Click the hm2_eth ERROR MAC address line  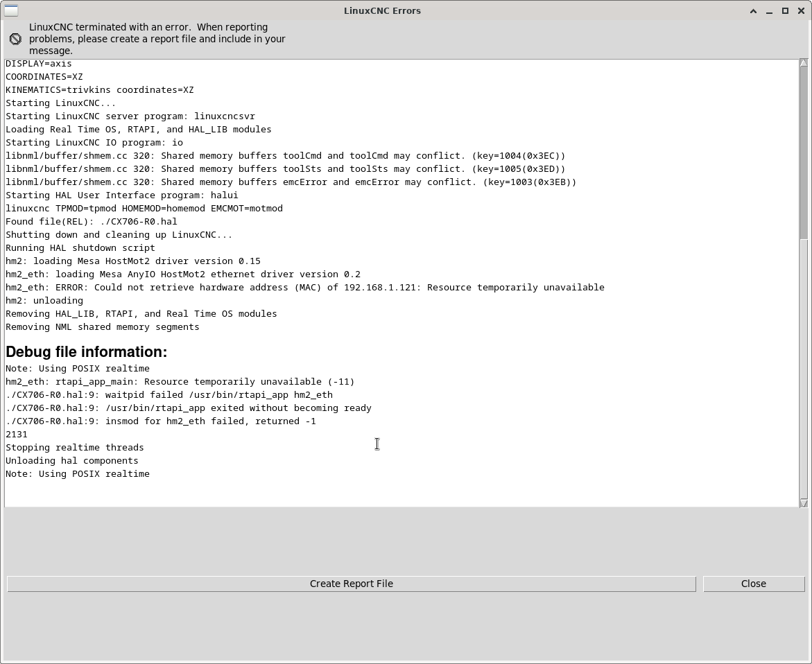point(305,288)
